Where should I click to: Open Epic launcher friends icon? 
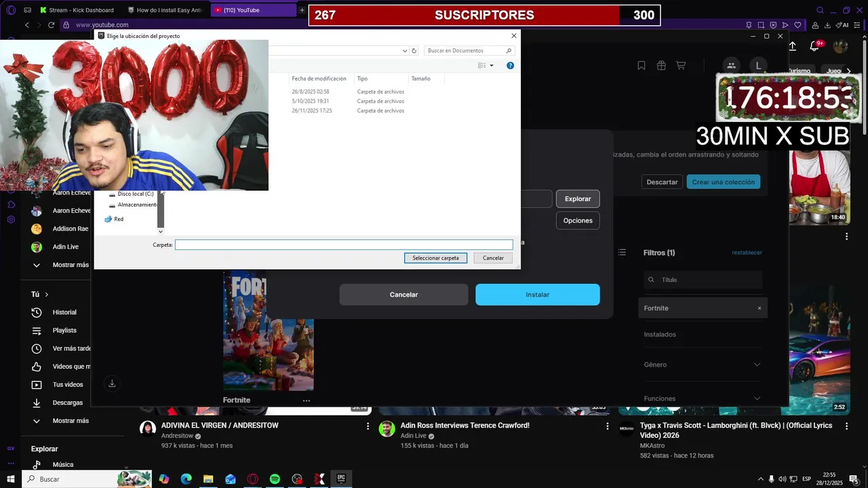[731, 66]
